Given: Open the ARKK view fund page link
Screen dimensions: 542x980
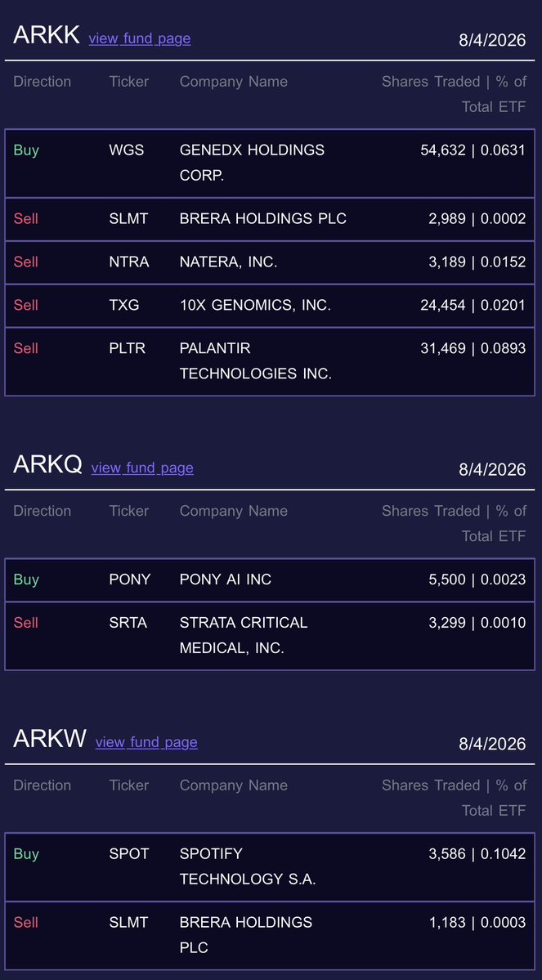Looking at the screenshot, I should (140, 38).
